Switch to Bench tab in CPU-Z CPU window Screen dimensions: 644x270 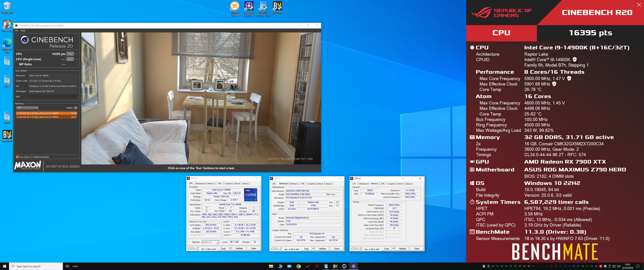(x=238, y=184)
